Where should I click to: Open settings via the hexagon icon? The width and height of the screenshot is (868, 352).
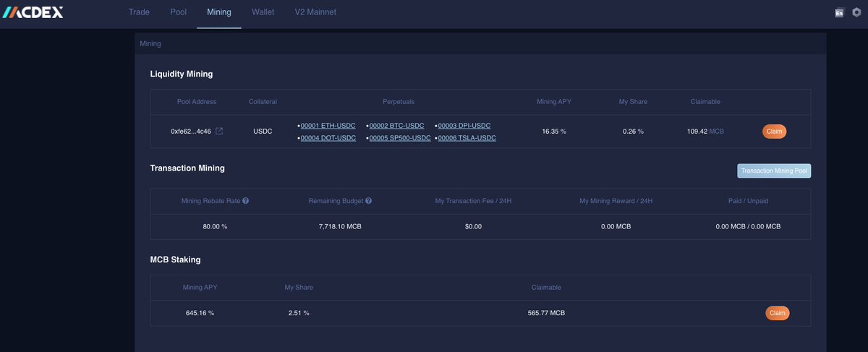point(856,13)
